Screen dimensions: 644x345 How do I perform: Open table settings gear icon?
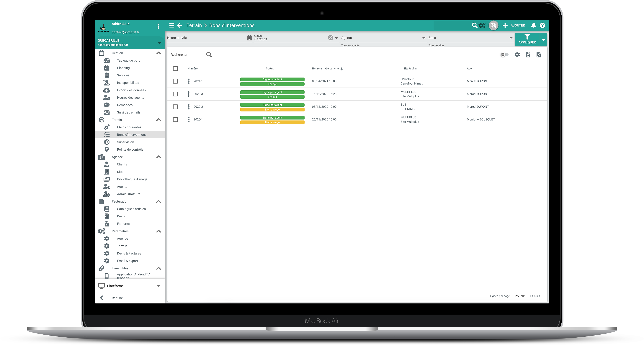(x=517, y=55)
